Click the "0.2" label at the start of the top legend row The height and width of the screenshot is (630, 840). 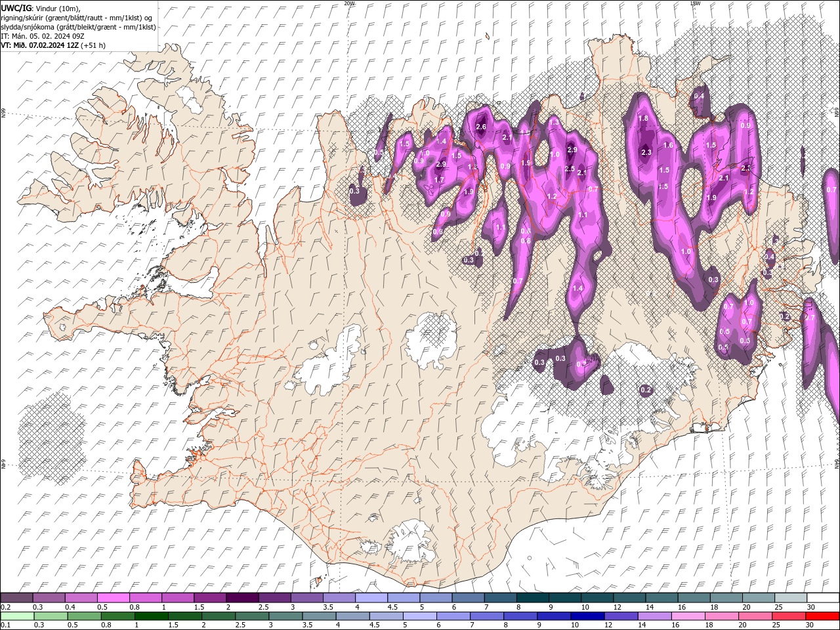5,607
